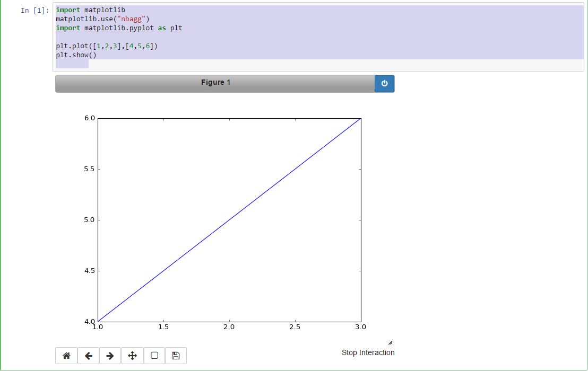The width and height of the screenshot is (588, 371).
Task: Click x-axis tick label 2.0
Action: pos(229,327)
